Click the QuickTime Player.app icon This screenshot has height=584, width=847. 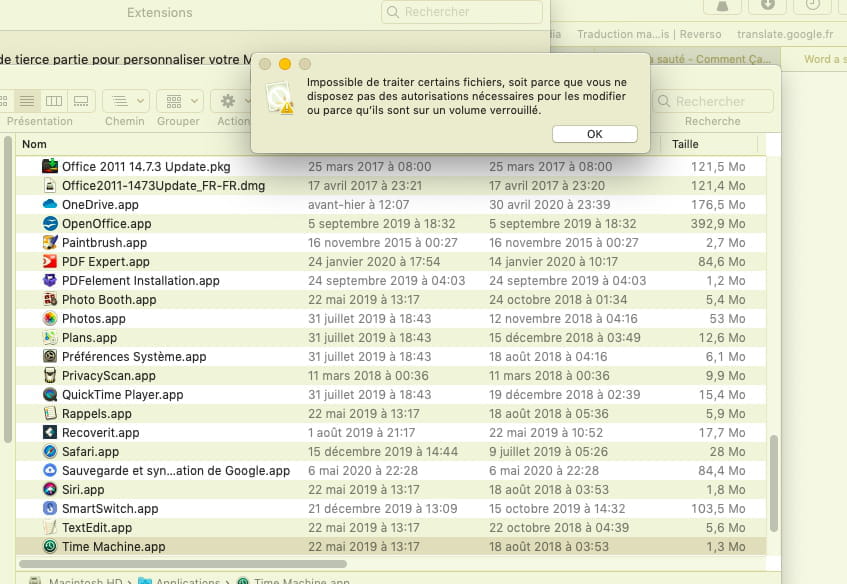[50, 394]
